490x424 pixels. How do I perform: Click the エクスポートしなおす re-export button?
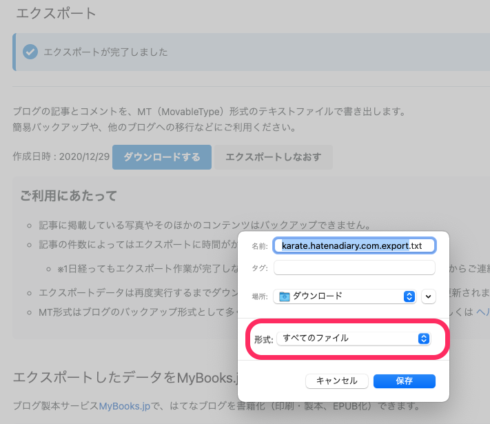[273, 157]
